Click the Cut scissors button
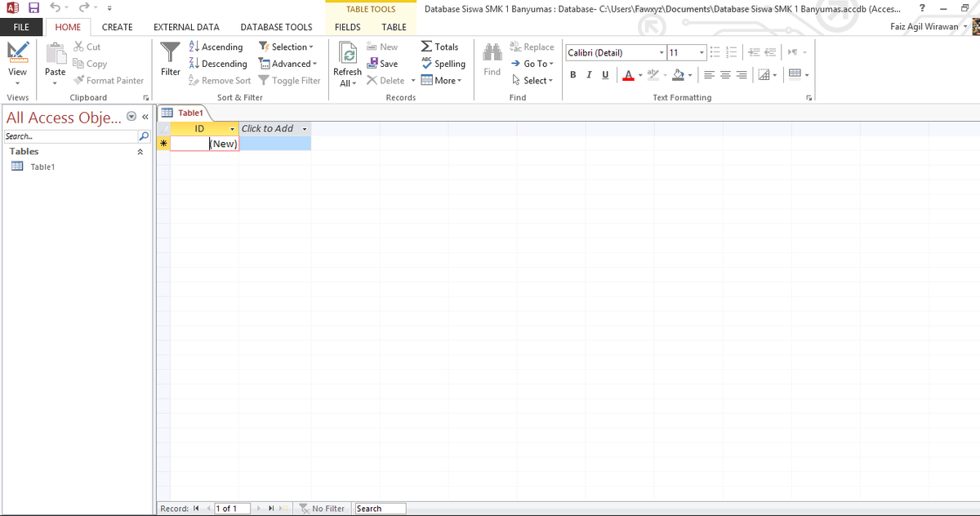980x516 pixels. (87, 47)
